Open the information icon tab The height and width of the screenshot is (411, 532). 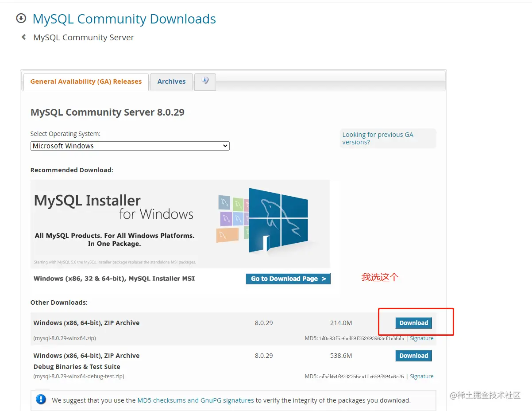(x=205, y=81)
